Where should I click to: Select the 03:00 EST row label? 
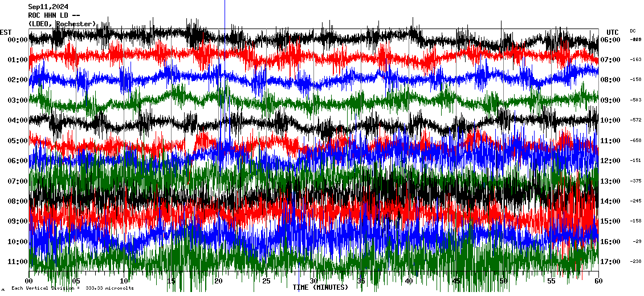pos(17,100)
